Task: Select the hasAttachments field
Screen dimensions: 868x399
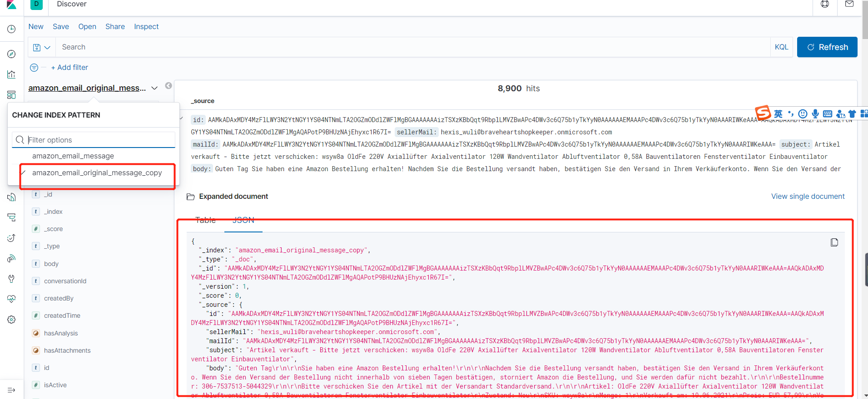Action: pos(67,350)
